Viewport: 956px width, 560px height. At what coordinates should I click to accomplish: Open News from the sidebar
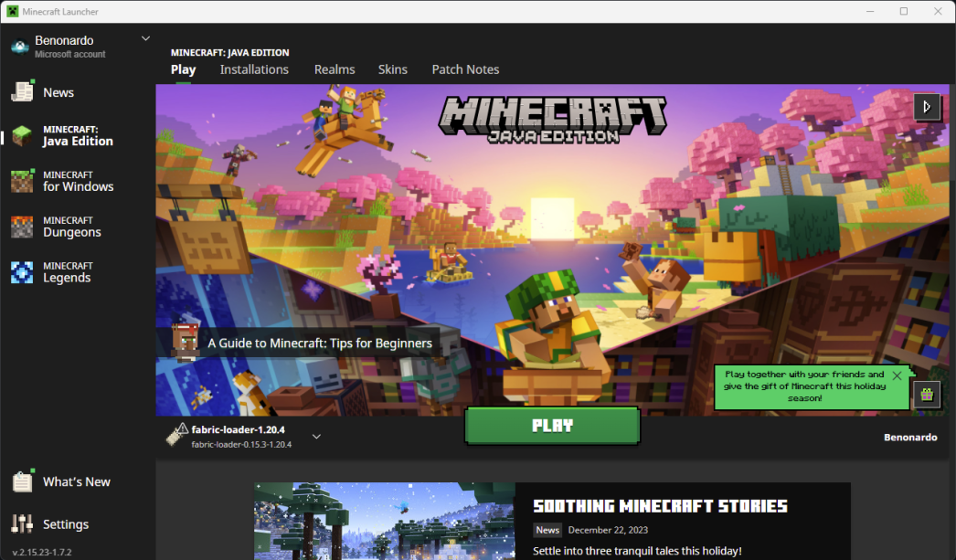[x=58, y=92]
